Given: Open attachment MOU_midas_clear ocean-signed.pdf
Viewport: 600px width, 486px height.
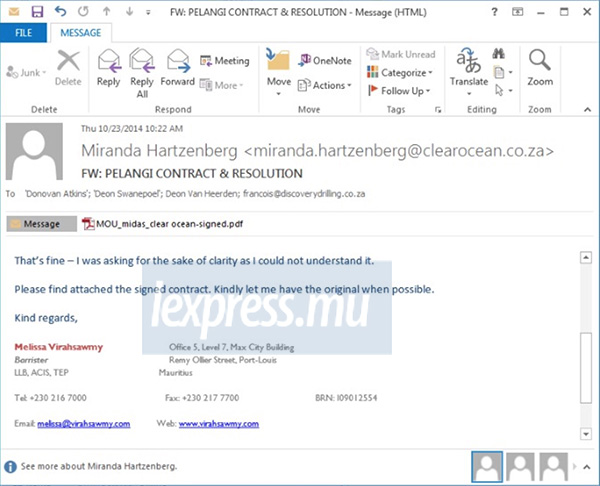Looking at the screenshot, I should tap(163, 224).
